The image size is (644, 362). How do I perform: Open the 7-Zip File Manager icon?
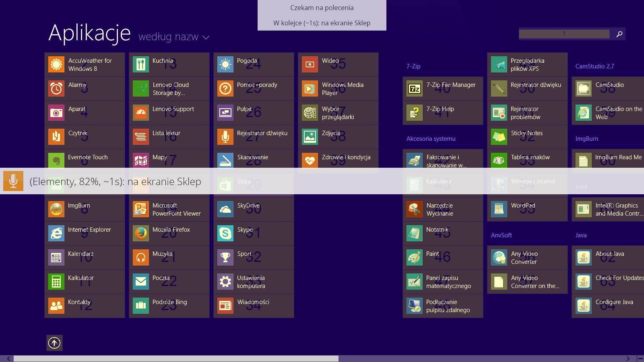pyautogui.click(x=415, y=88)
